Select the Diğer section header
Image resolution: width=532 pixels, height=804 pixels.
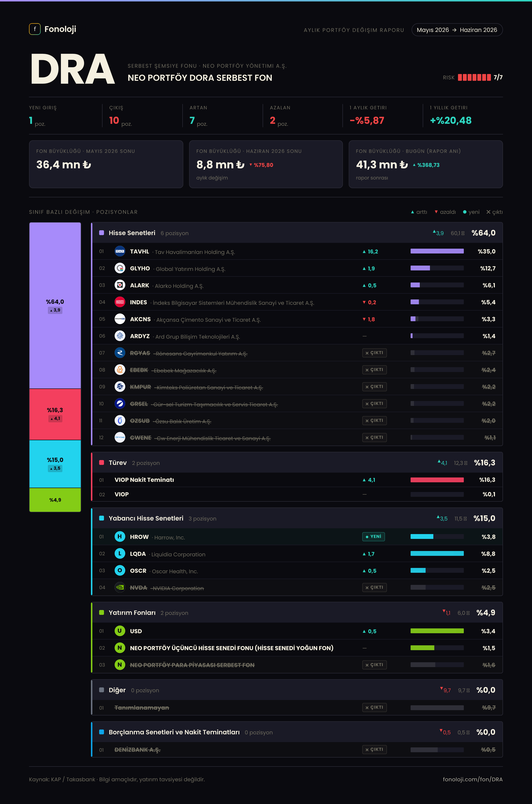[297, 690]
